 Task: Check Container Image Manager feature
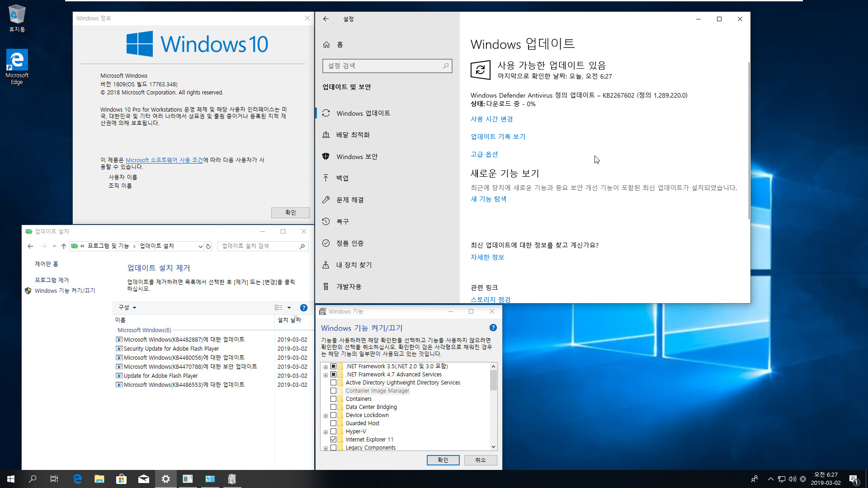coord(333,391)
